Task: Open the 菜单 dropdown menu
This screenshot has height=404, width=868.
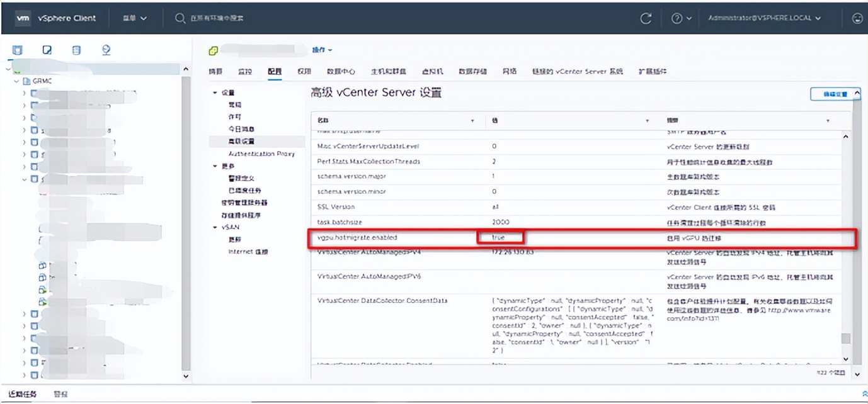Action: coord(135,18)
